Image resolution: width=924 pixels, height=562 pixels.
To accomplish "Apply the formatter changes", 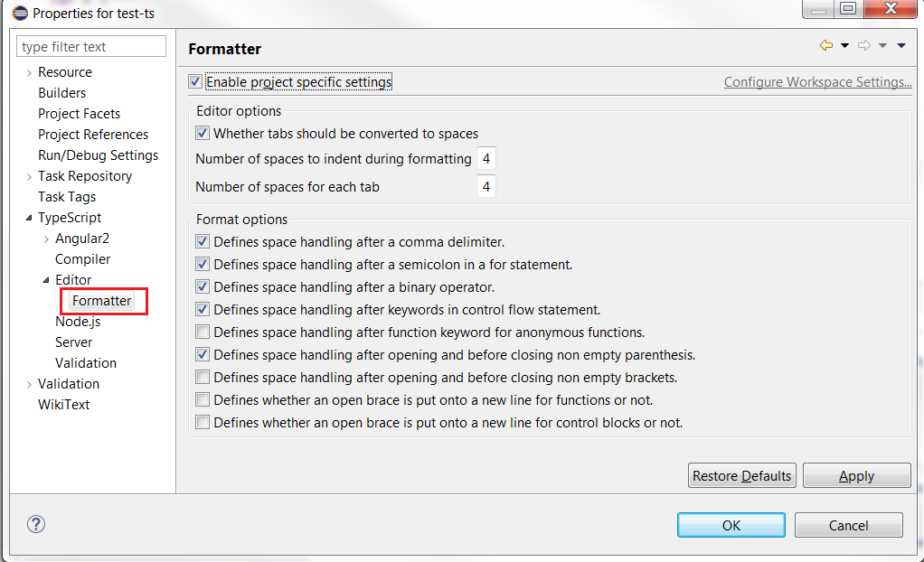I will tap(855, 475).
